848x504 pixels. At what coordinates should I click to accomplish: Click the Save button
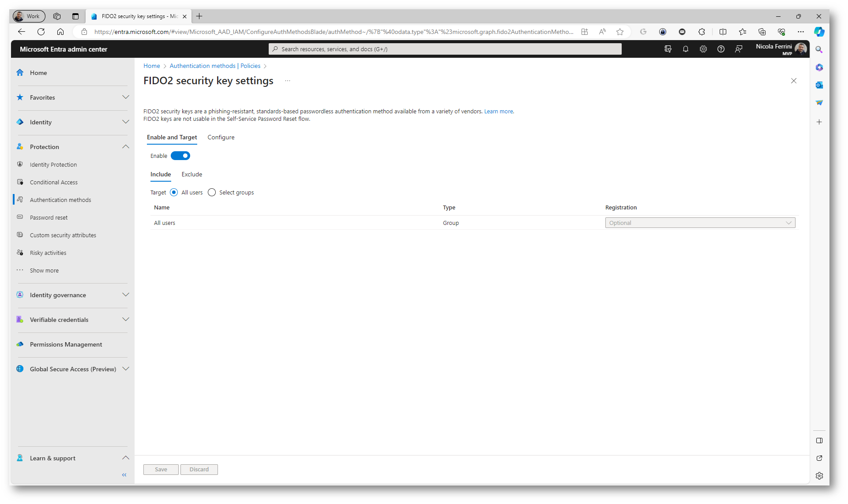point(161,470)
